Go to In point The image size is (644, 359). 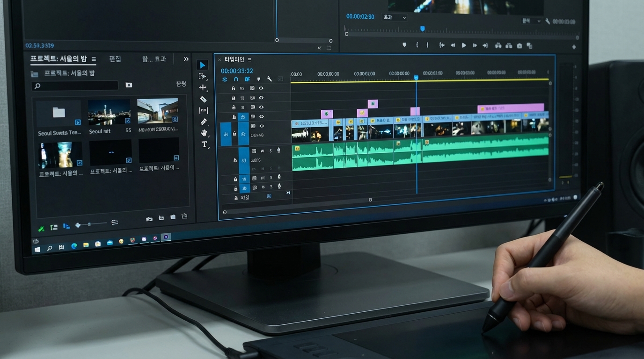click(x=441, y=45)
